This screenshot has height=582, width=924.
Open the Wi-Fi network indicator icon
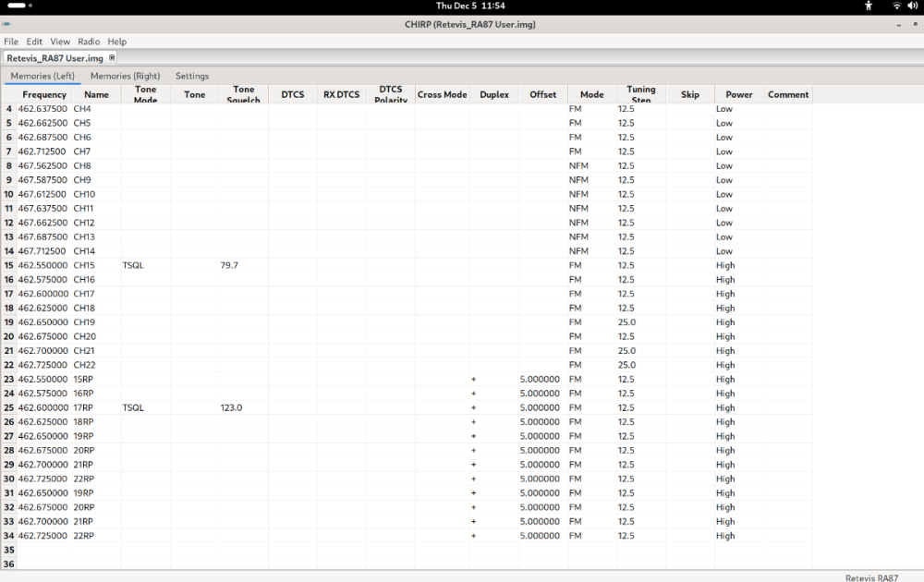(x=895, y=6)
